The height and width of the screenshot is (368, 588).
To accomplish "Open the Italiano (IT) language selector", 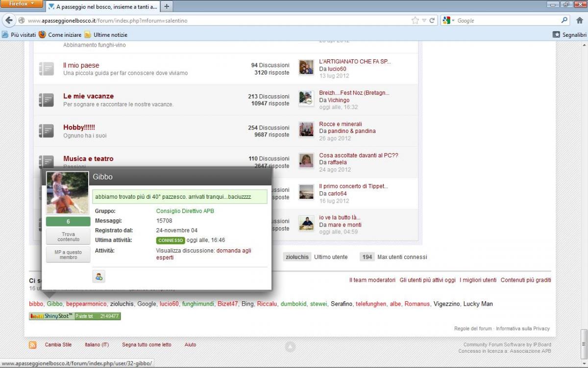I will [97, 345].
